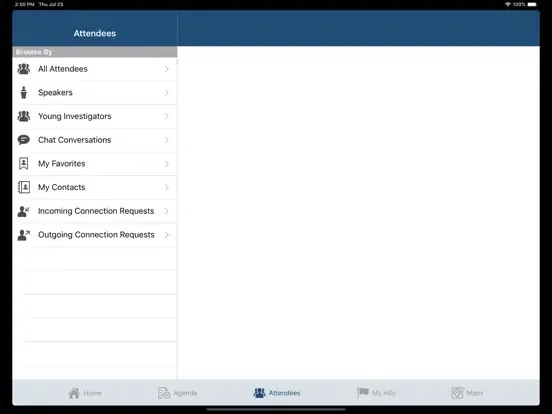The width and height of the screenshot is (552, 414).
Task: Check battery indicator in status bar
Action: click(x=532, y=4)
